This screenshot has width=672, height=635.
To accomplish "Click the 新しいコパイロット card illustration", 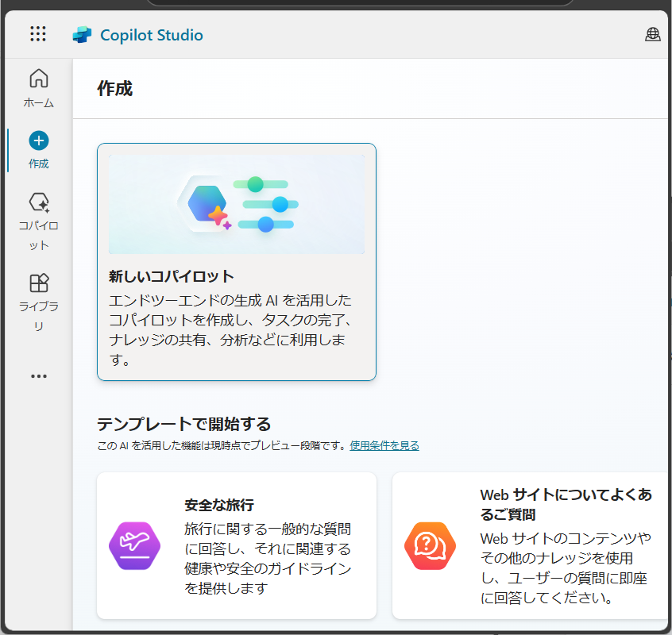I will (x=237, y=204).
